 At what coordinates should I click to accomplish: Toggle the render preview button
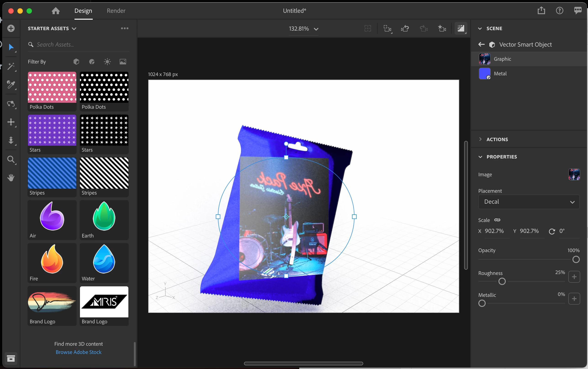click(461, 29)
